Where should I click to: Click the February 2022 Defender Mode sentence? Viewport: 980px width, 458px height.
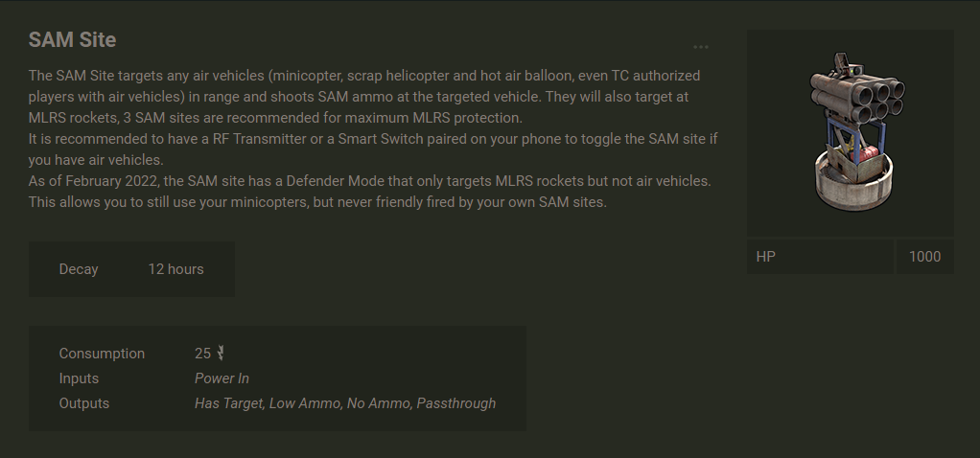pos(369,181)
